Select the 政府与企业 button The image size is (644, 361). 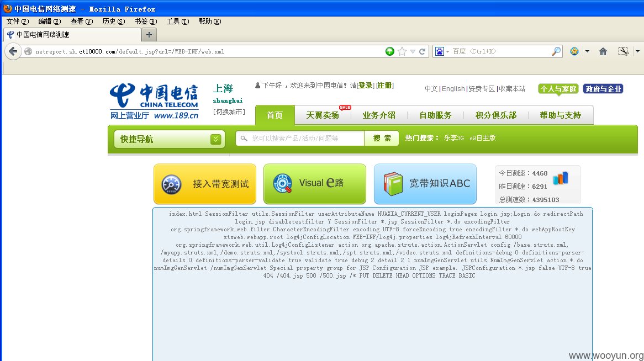tap(603, 89)
